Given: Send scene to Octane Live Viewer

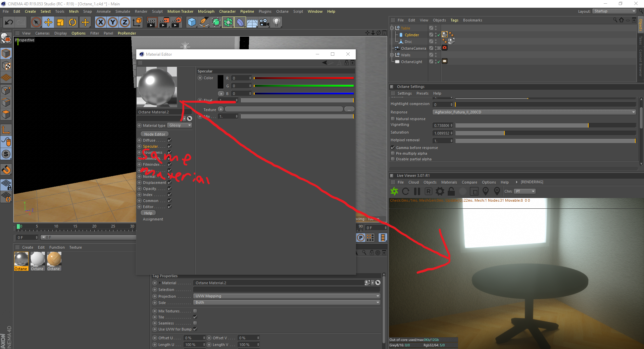Looking at the screenshot, I should (394, 191).
